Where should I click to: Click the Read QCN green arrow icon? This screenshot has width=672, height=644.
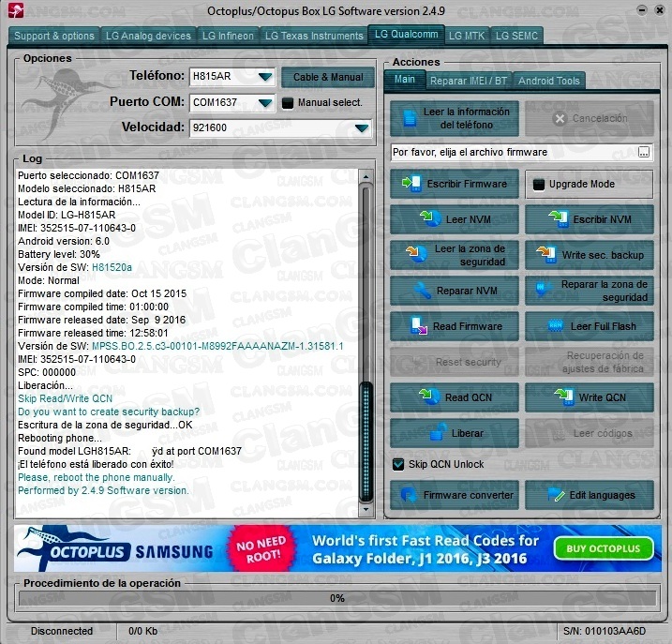pos(429,397)
